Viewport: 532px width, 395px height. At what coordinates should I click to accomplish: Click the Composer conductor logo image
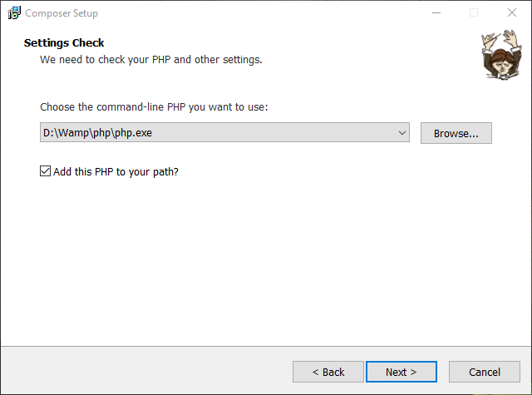(501, 55)
